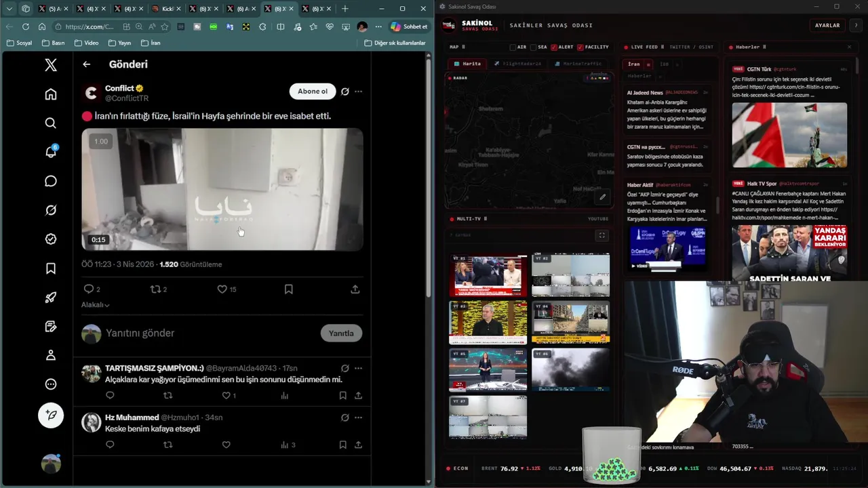This screenshot has width=868, height=488.
Task: Select the İBB live feed tab
Action: pyautogui.click(x=665, y=64)
